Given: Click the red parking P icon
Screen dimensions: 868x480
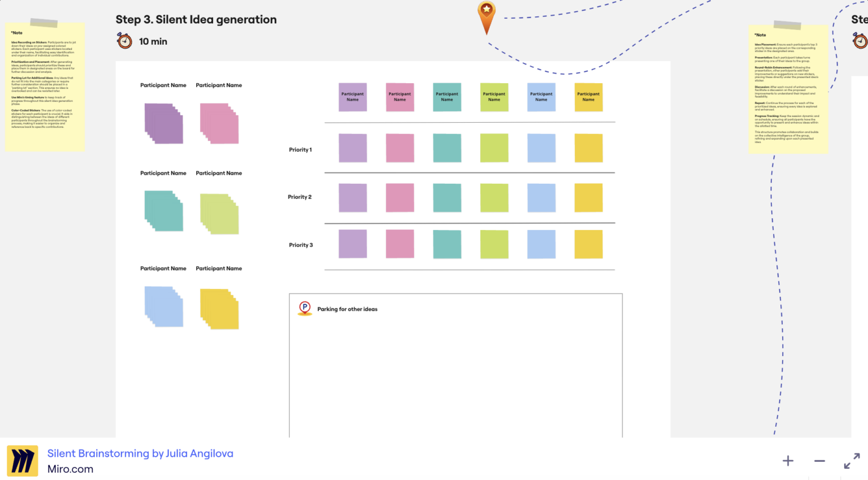Looking at the screenshot, I should pos(305,308).
